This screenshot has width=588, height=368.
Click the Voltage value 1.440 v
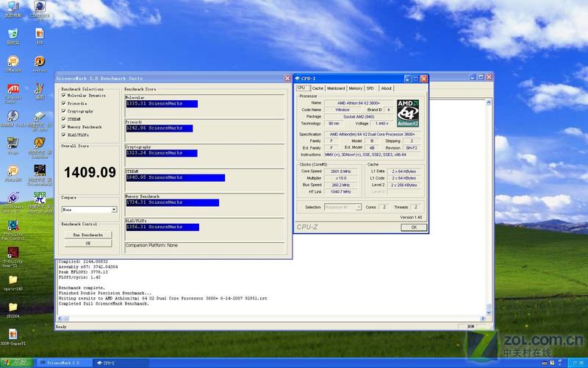tap(381, 124)
